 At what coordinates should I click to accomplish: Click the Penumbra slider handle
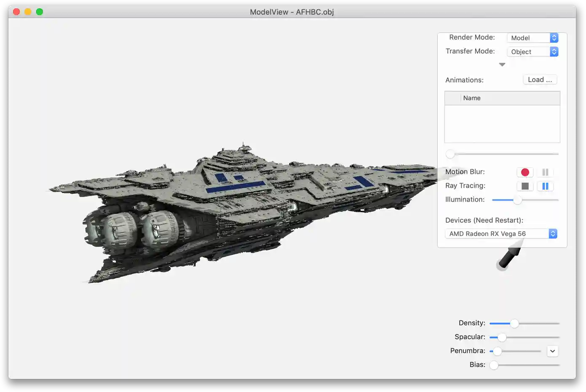[498, 351]
